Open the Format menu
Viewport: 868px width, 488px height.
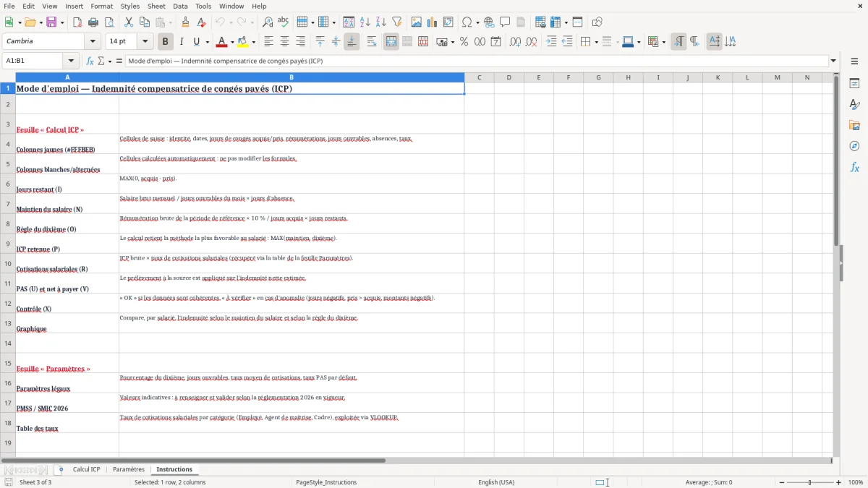click(101, 6)
